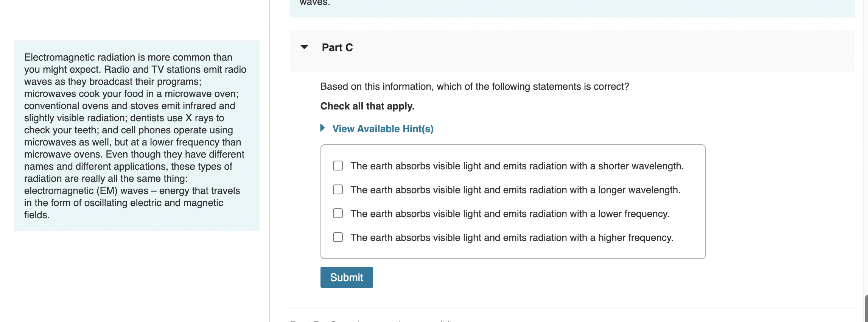Collapse Part C with the black triangle
Viewport: 868px width, 322px height.
(304, 47)
